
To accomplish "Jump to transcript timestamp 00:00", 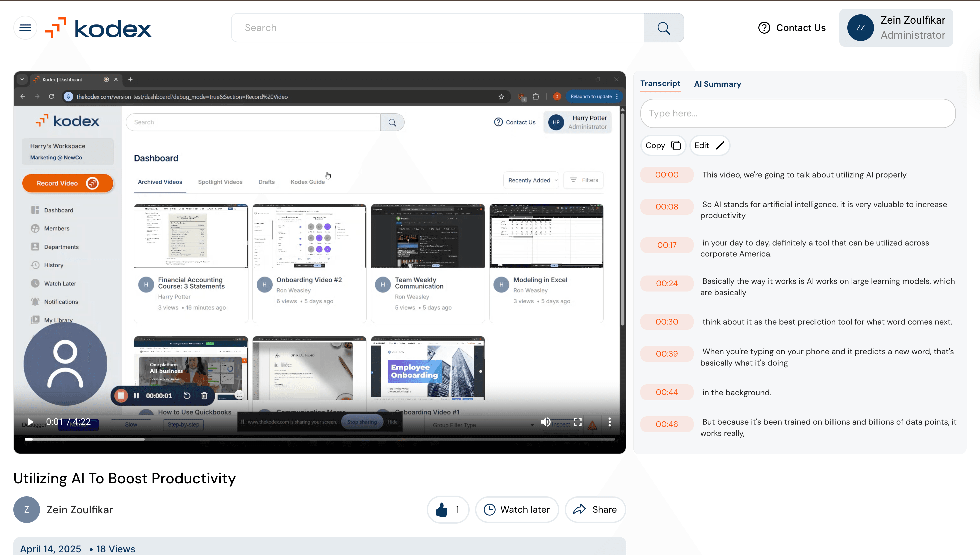I will (x=667, y=175).
